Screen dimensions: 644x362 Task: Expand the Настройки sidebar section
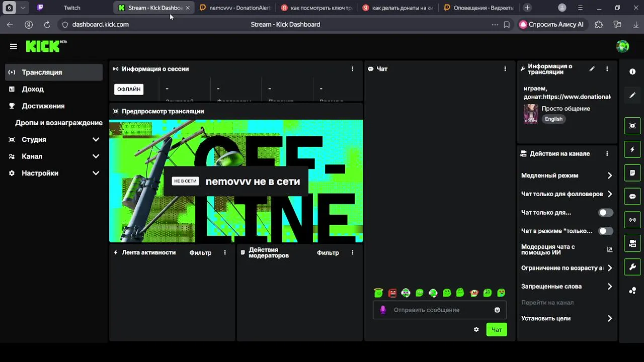[x=54, y=173]
